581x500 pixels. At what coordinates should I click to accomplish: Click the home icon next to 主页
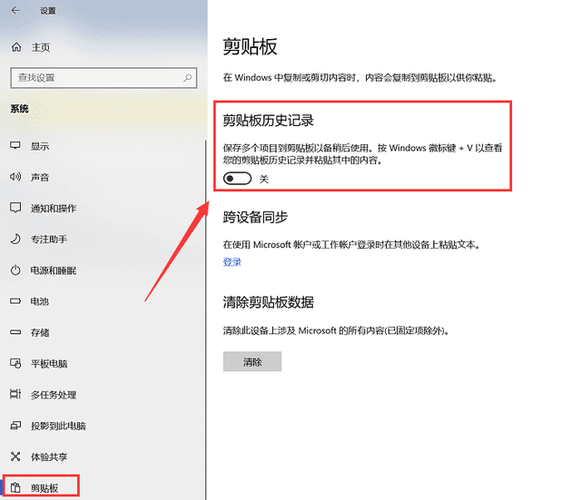click(16, 47)
